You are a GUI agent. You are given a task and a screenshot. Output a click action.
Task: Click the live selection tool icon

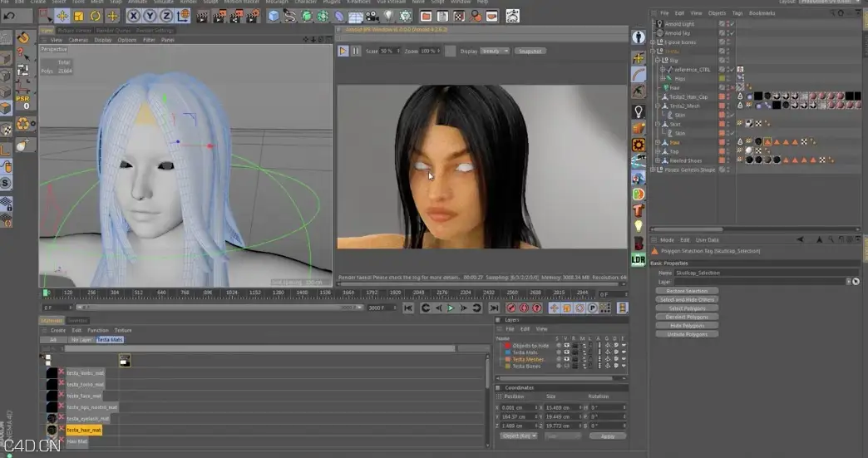click(x=45, y=16)
